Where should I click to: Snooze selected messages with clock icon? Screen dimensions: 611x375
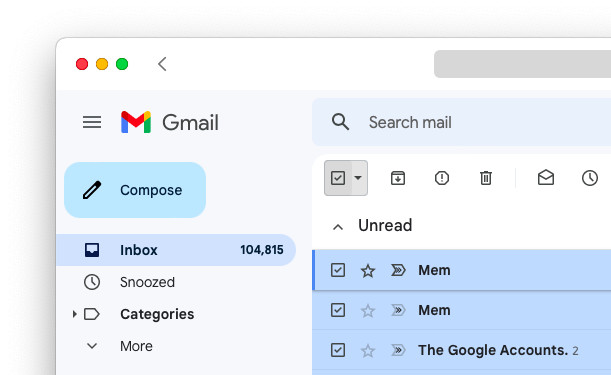tap(590, 178)
